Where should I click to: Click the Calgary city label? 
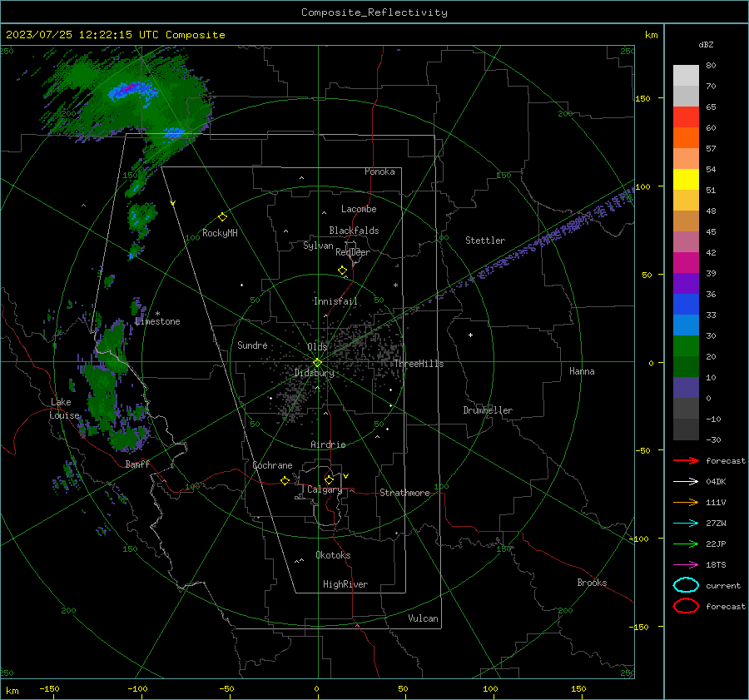[x=325, y=489]
